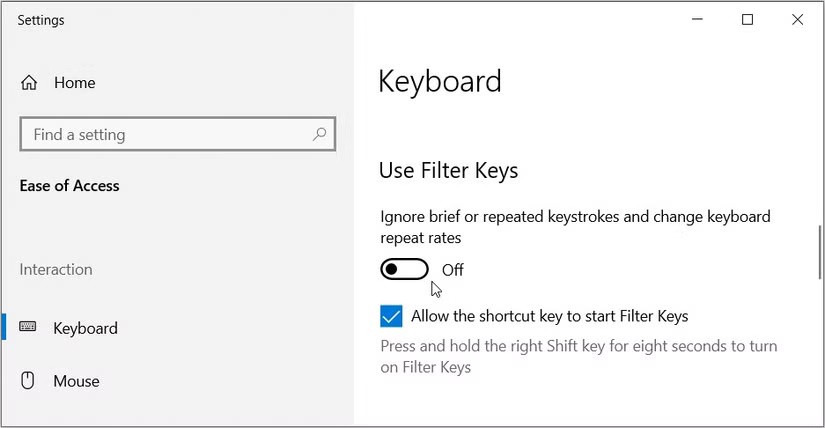Click the Mouse icon in sidebar

28,380
